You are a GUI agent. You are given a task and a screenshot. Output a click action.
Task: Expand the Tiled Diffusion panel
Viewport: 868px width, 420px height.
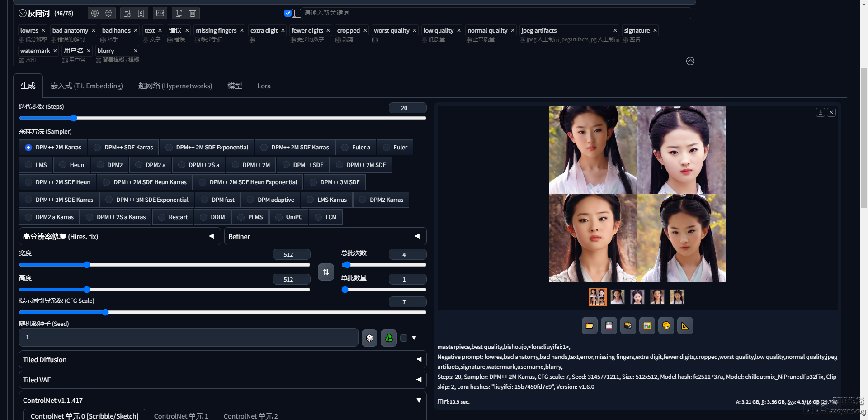(222, 359)
